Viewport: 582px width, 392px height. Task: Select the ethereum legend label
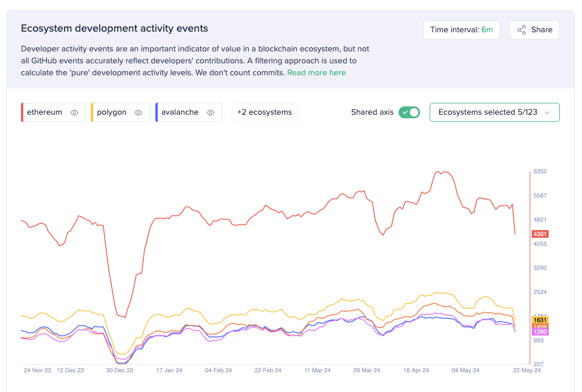point(45,112)
